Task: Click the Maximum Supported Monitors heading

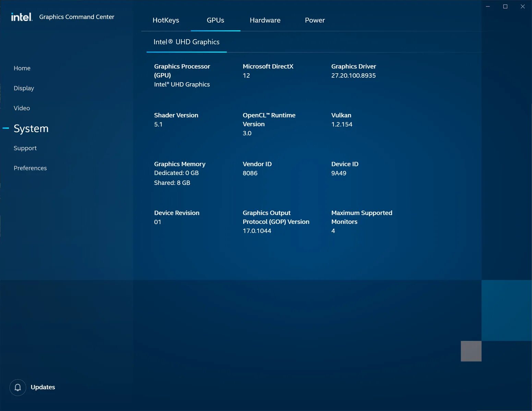Action: (x=362, y=217)
